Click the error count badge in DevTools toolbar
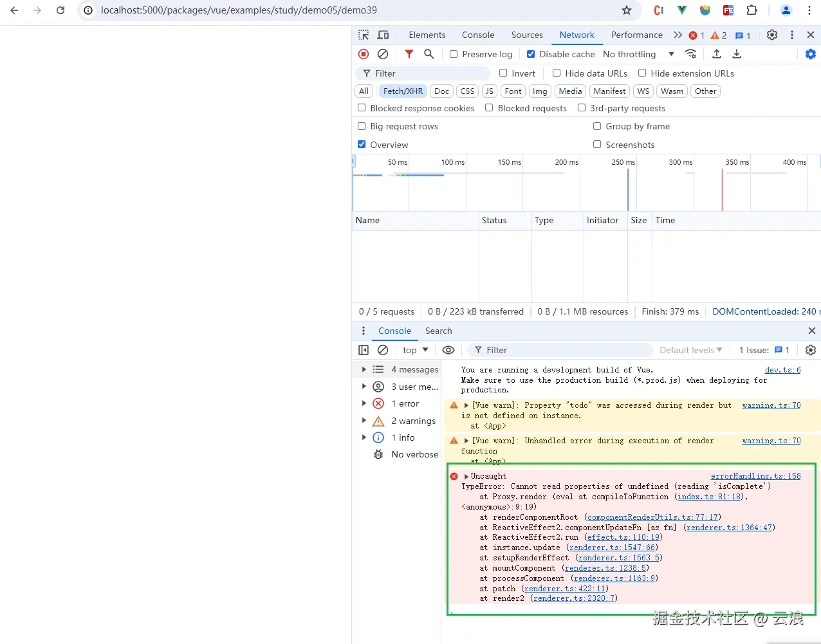 pyautogui.click(x=697, y=35)
